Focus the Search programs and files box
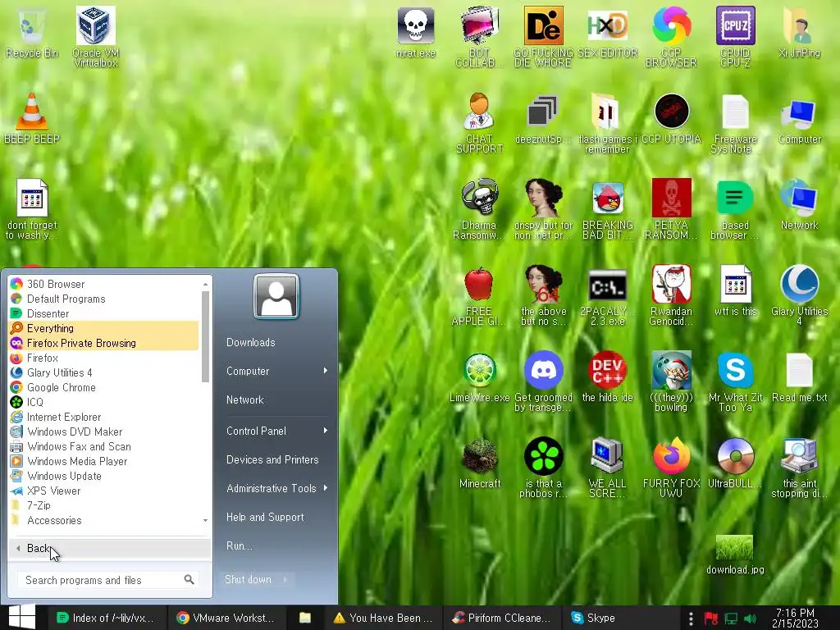The image size is (840, 630). (x=109, y=580)
